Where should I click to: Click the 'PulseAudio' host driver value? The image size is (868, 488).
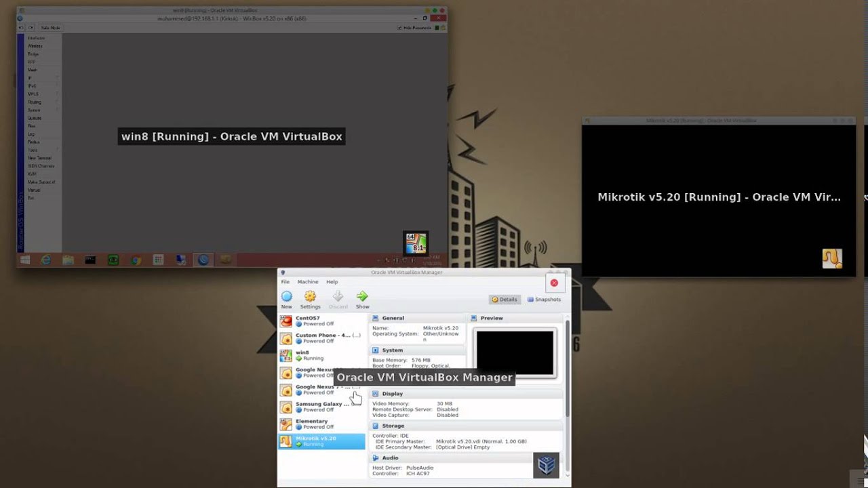420,468
